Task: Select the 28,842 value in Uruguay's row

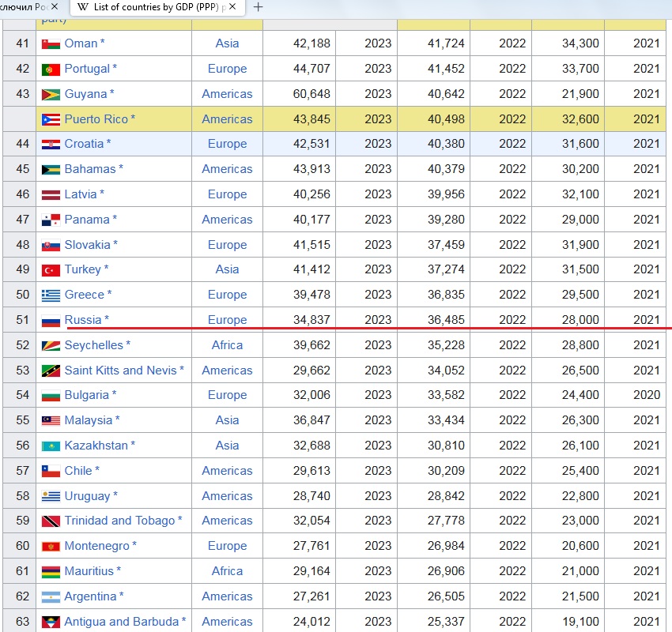Action: point(446,496)
